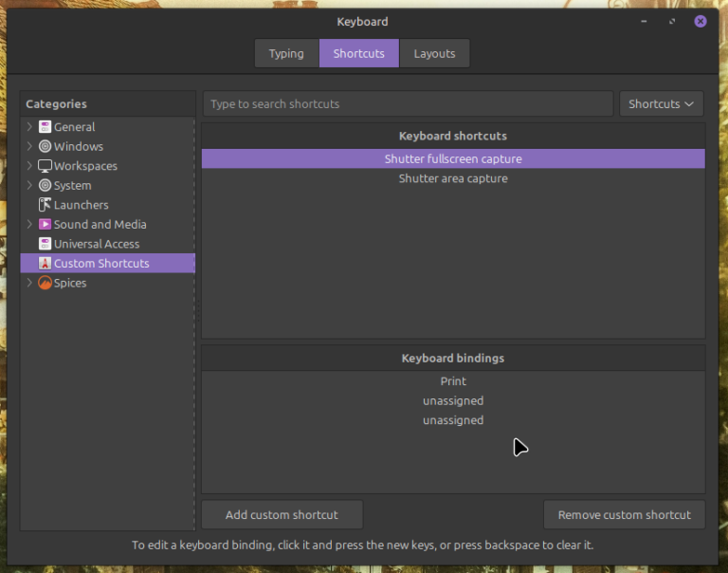Focus the search shortcuts field
The height and width of the screenshot is (573, 728).
(409, 103)
